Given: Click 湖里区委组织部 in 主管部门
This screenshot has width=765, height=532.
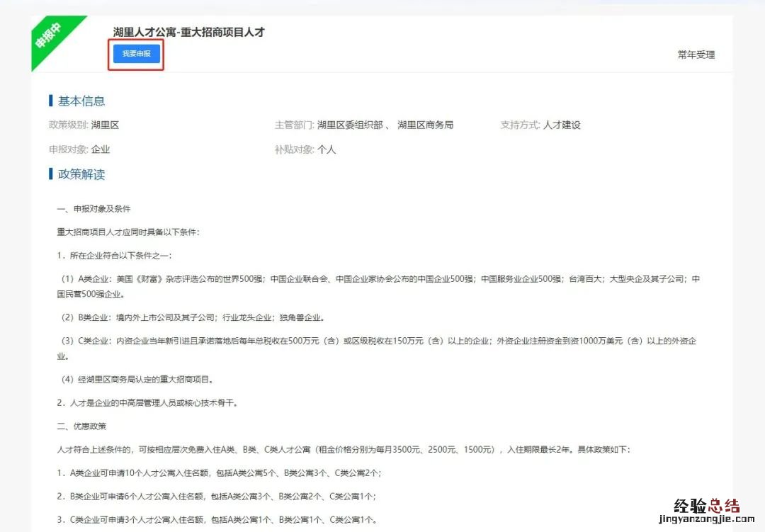Looking at the screenshot, I should (351, 125).
